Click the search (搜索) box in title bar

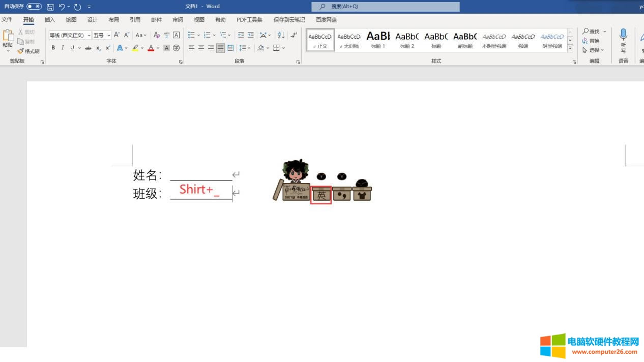[x=385, y=7]
